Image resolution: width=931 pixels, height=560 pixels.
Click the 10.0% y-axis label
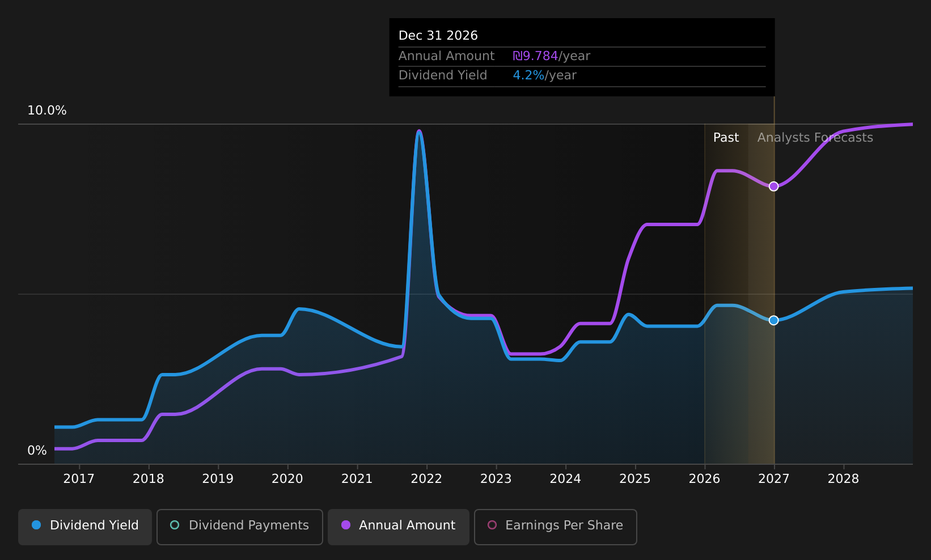click(x=47, y=111)
